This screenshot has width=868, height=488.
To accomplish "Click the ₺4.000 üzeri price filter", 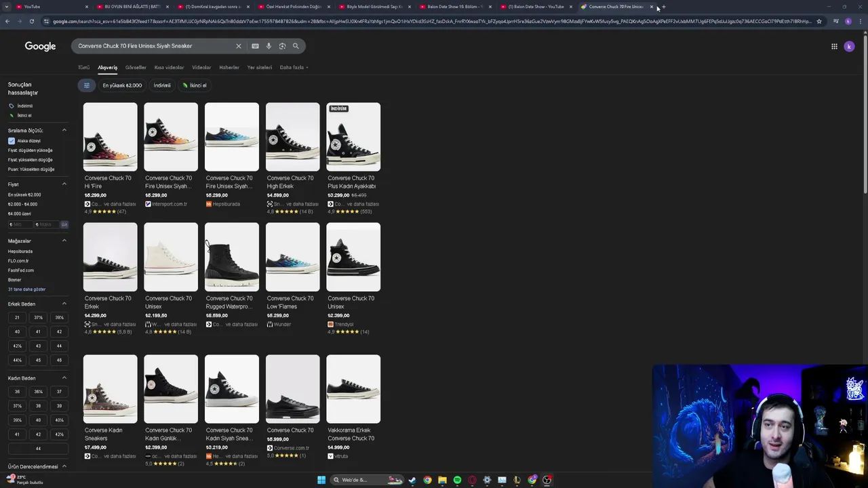I will tap(20, 213).
